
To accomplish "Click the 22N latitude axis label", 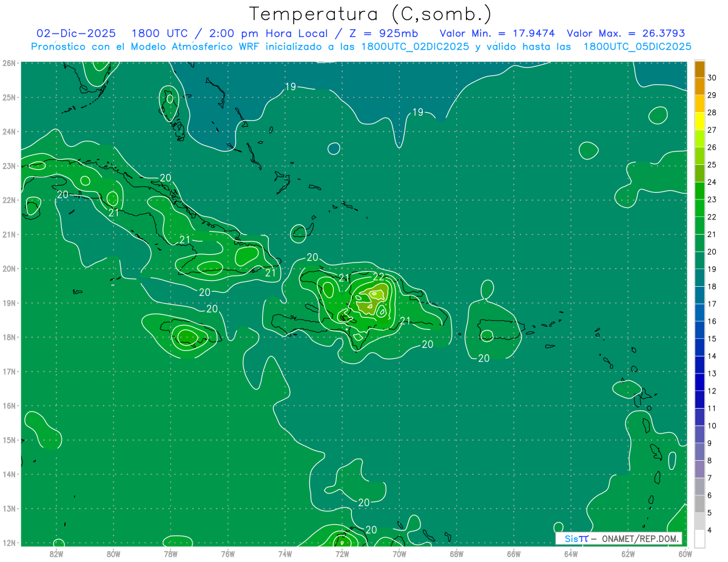I will point(9,200).
